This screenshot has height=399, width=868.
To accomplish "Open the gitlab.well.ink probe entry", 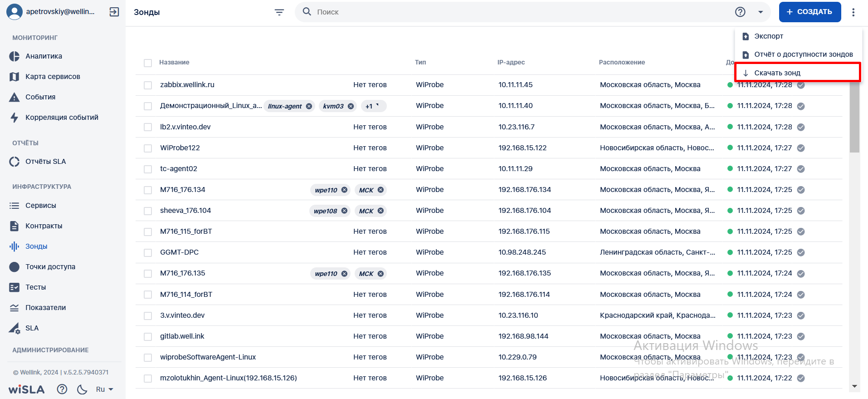I will 182,336.
